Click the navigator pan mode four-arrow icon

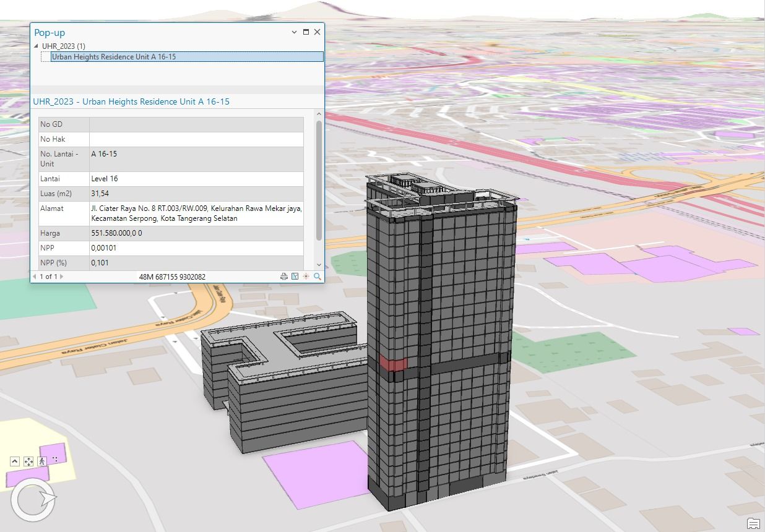point(28,461)
